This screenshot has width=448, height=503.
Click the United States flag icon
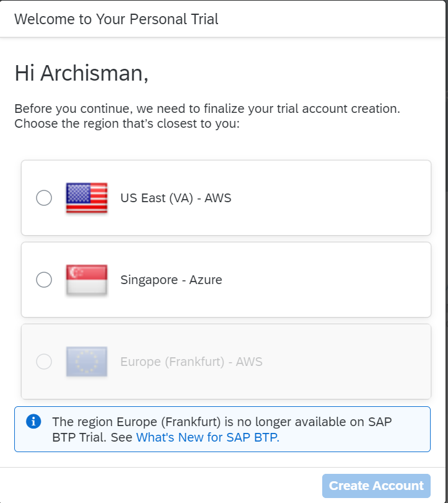87,198
